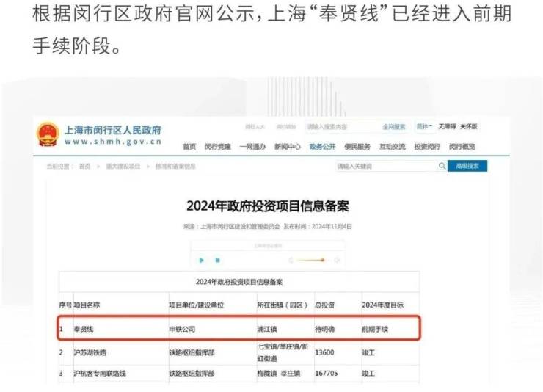Enable 无障碍 accessibility mode

447,127
